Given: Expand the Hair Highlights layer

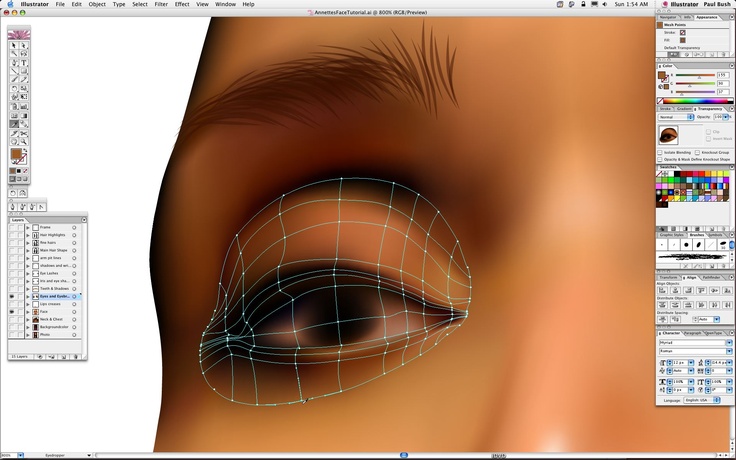Looking at the screenshot, I should pos(28,235).
